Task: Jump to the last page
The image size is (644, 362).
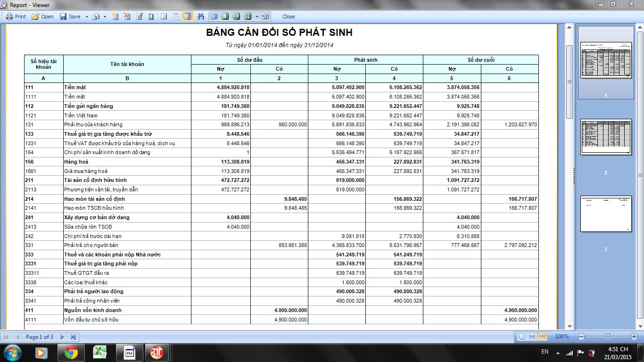Action: click(x=74, y=337)
